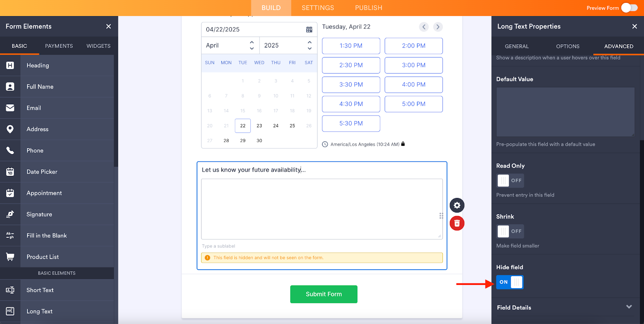Delete field with red trash icon
Screen dimensions: 644x324
[457, 223]
